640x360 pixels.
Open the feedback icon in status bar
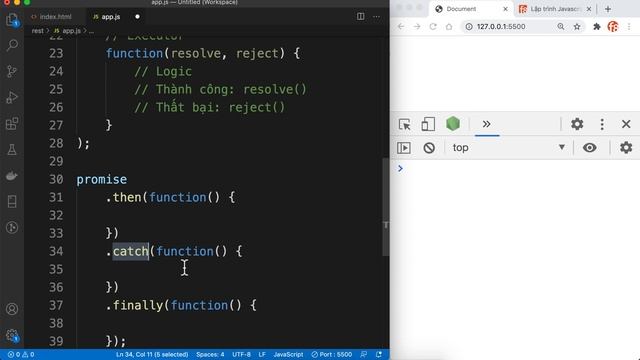click(363, 354)
